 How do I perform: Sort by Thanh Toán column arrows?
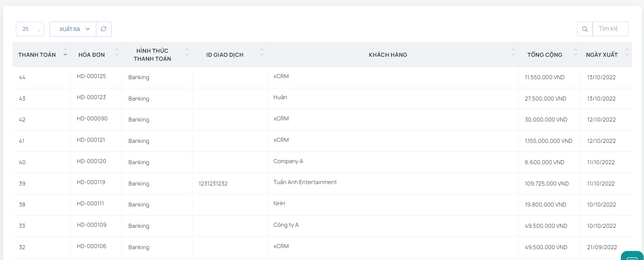pos(65,52)
